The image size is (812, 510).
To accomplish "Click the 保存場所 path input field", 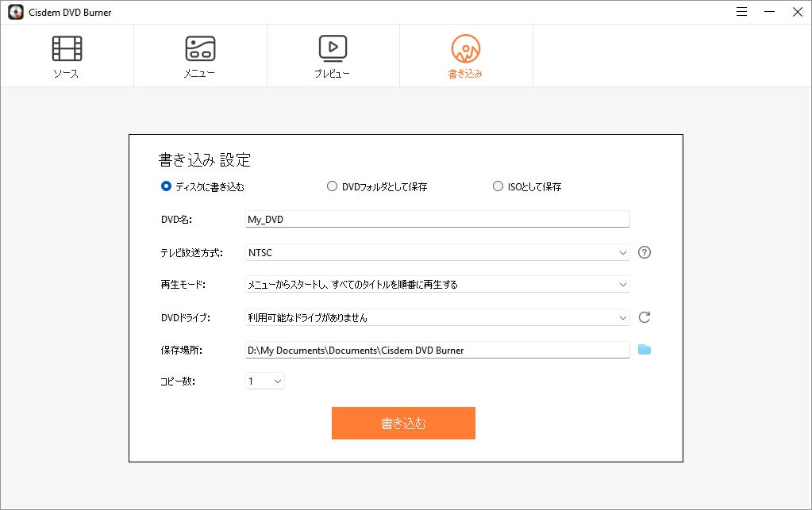I will coord(437,350).
